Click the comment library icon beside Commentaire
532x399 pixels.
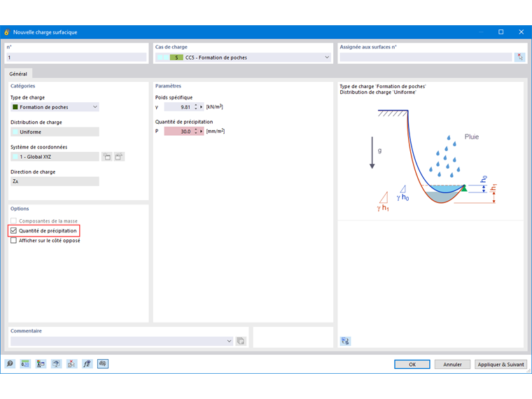[241, 341]
